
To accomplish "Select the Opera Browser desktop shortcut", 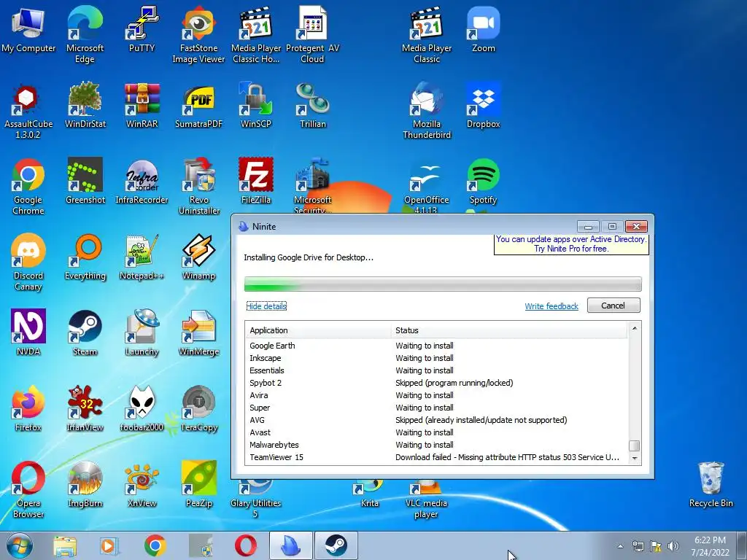I will coord(28,489).
